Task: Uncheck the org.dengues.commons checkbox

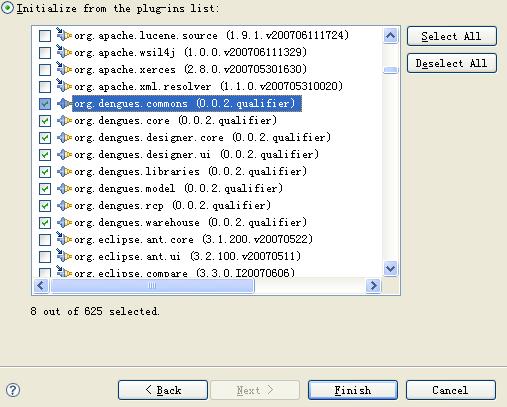Action: point(45,104)
